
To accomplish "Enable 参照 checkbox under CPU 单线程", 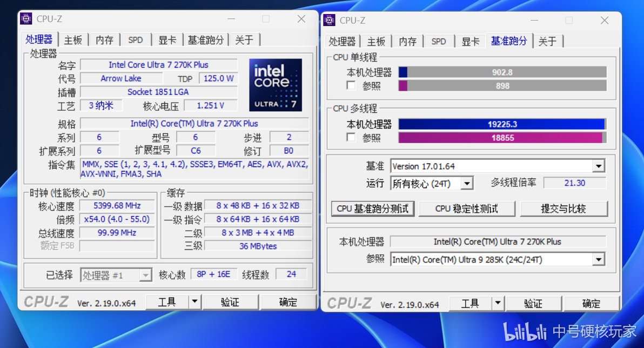I will coord(351,85).
